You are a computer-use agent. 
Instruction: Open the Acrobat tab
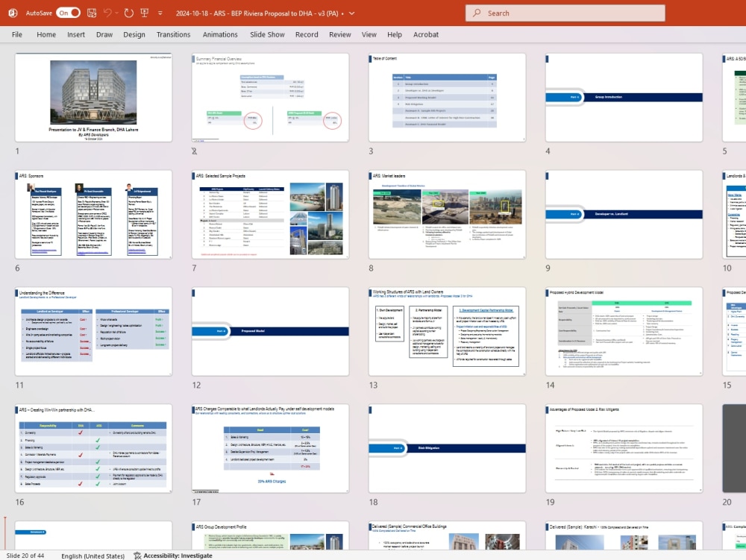[426, 35]
